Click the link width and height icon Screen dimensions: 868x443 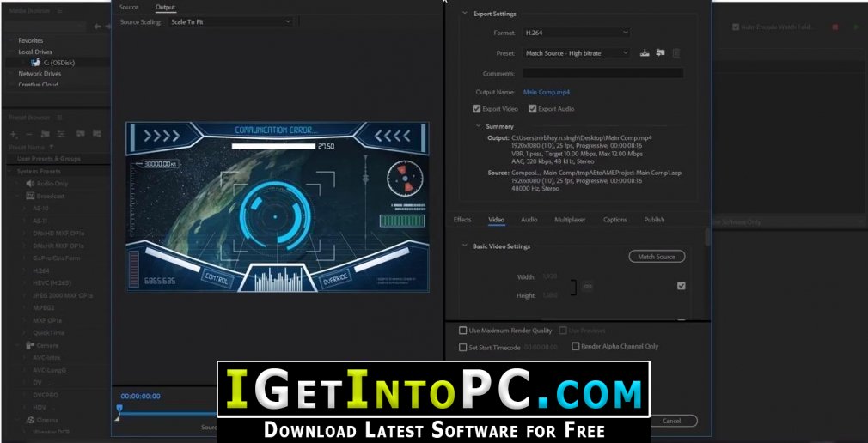tap(588, 287)
